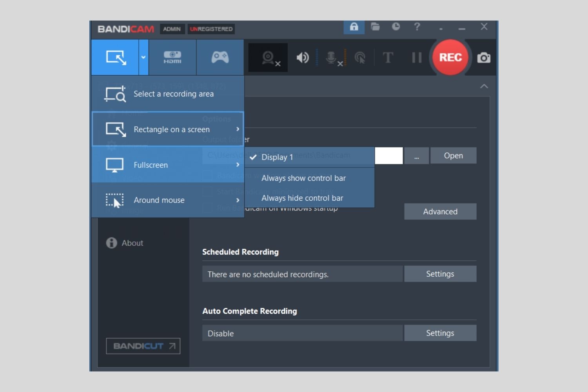Switch to HDMI device recording mode
Viewport: 588px width, 392px height.
pos(172,57)
